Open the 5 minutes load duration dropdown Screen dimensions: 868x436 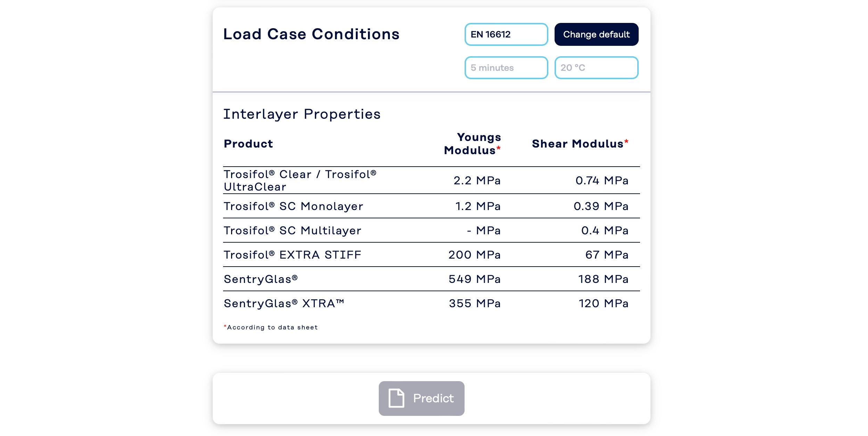tap(506, 68)
